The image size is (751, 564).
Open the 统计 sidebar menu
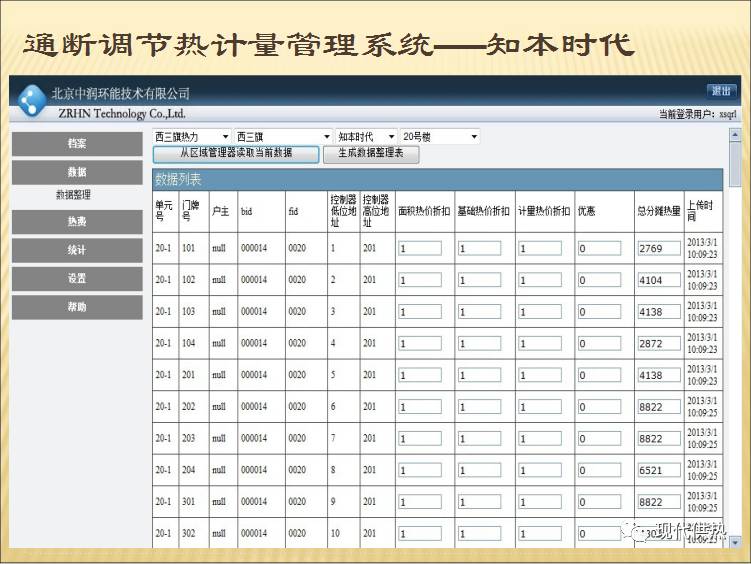point(77,250)
